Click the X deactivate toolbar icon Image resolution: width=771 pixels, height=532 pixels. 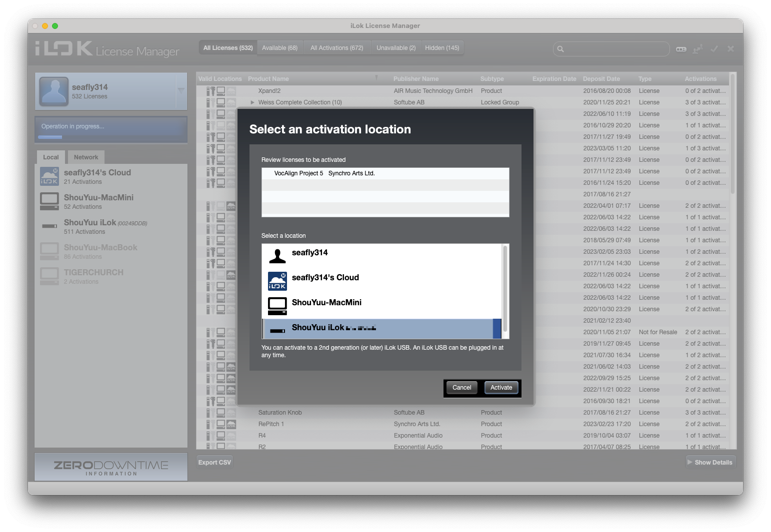coord(730,48)
